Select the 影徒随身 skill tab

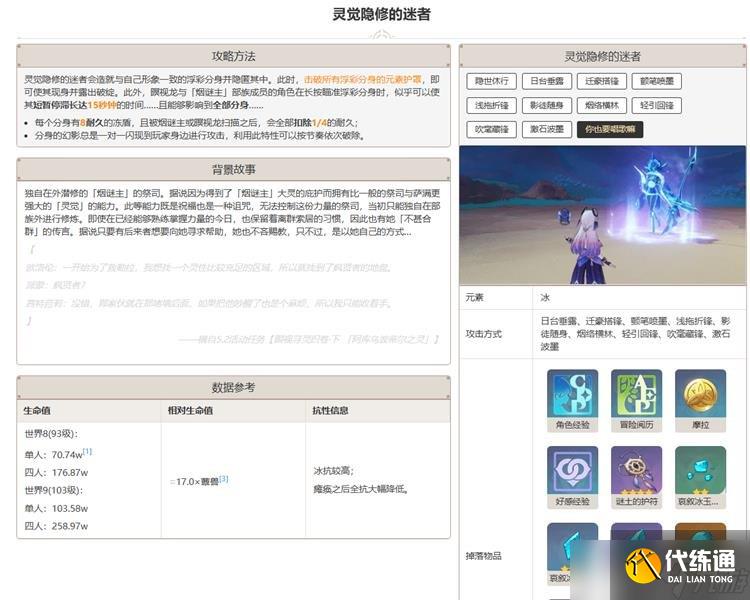[547, 105]
